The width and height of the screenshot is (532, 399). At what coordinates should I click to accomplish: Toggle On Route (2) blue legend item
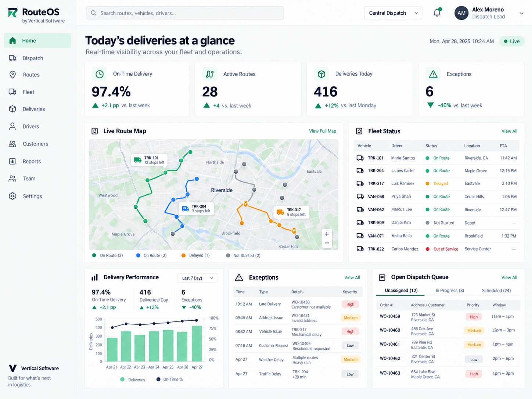151,255
